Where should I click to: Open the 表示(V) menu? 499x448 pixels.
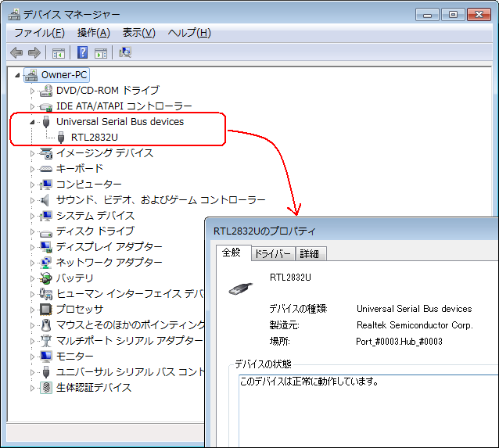click(139, 33)
